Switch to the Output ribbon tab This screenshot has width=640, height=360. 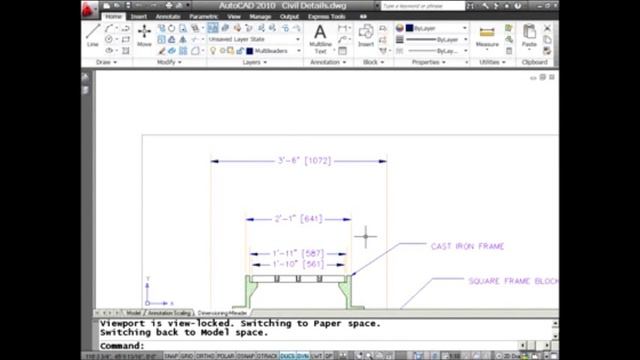(x=289, y=16)
